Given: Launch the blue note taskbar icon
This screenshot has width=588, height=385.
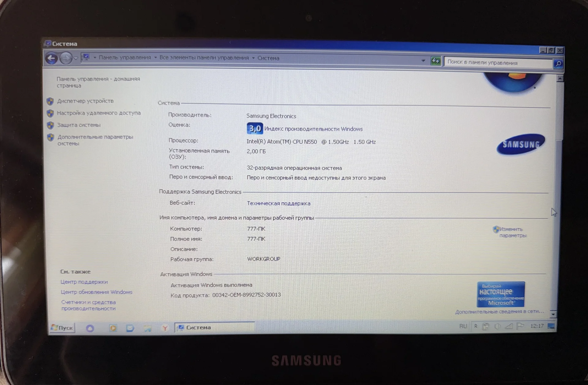Looking at the screenshot, I should pos(130,328).
